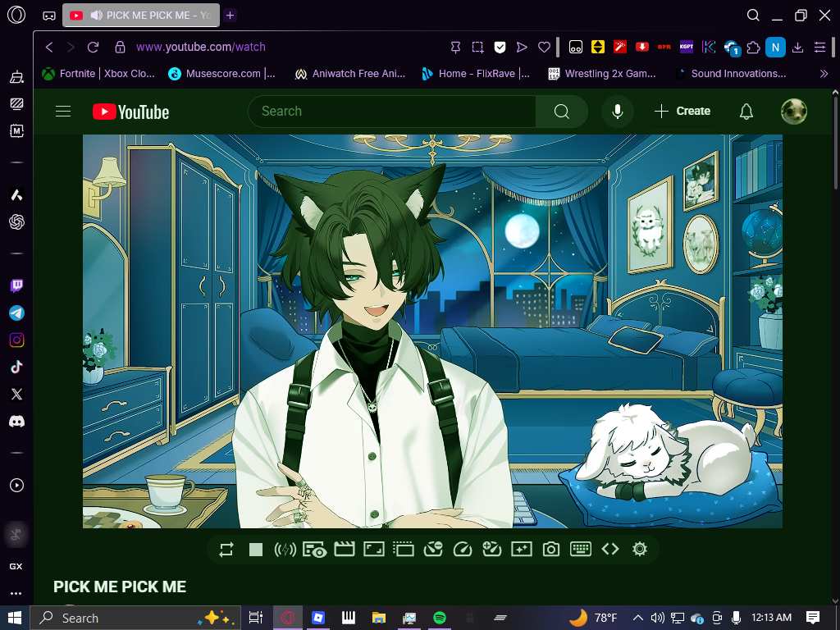The width and height of the screenshot is (840, 630).
Task: Open ChatGPT in the sidebar
Action: [x=16, y=221]
